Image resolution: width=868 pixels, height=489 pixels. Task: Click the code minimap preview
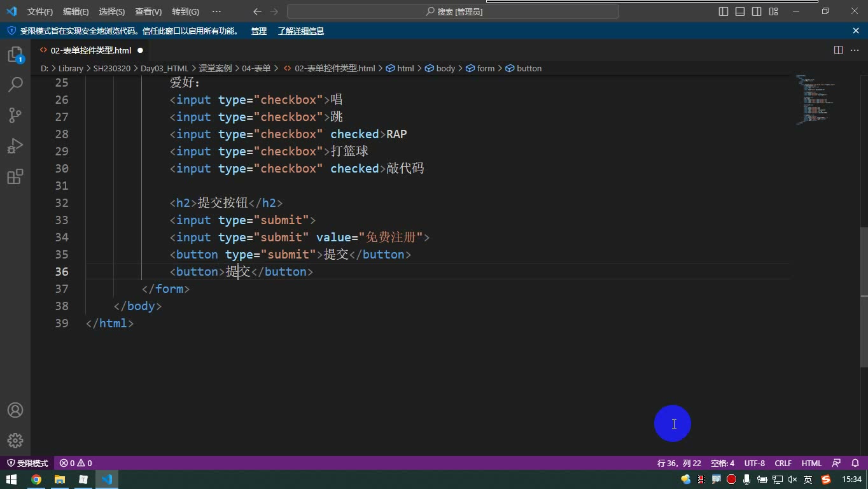[815, 99]
